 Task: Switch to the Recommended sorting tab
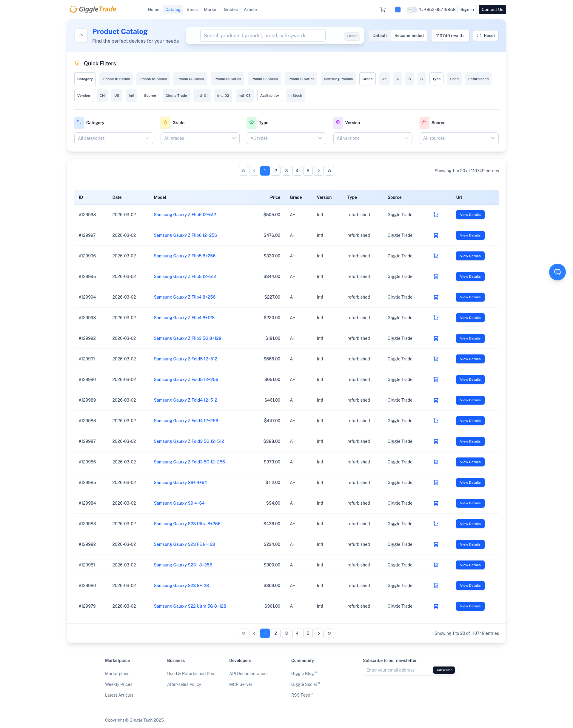tap(409, 35)
